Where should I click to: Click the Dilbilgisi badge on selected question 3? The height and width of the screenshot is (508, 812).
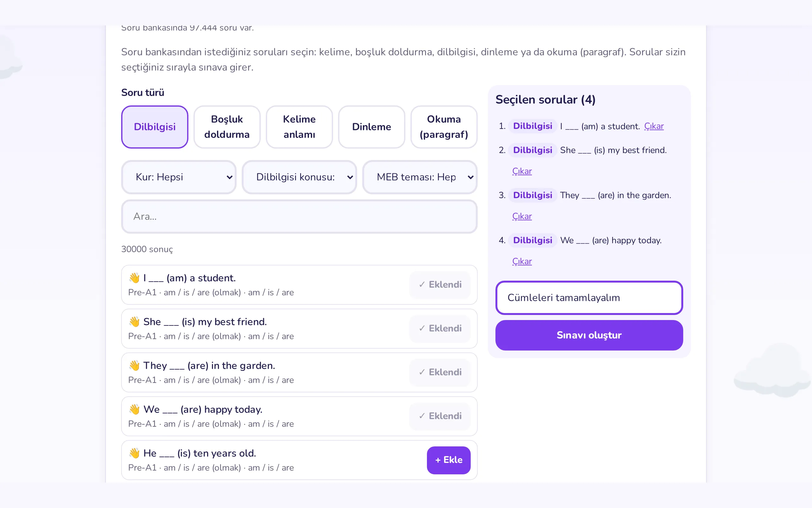[x=533, y=195]
